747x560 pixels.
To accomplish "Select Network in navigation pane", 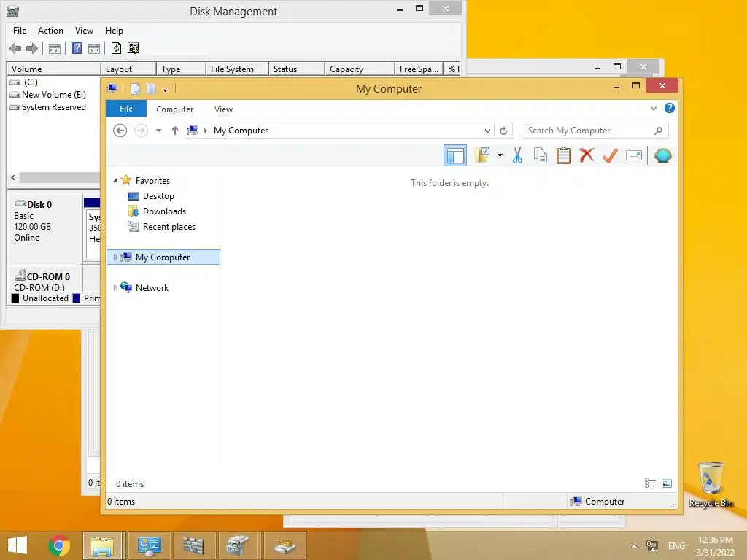I will tap(152, 287).
